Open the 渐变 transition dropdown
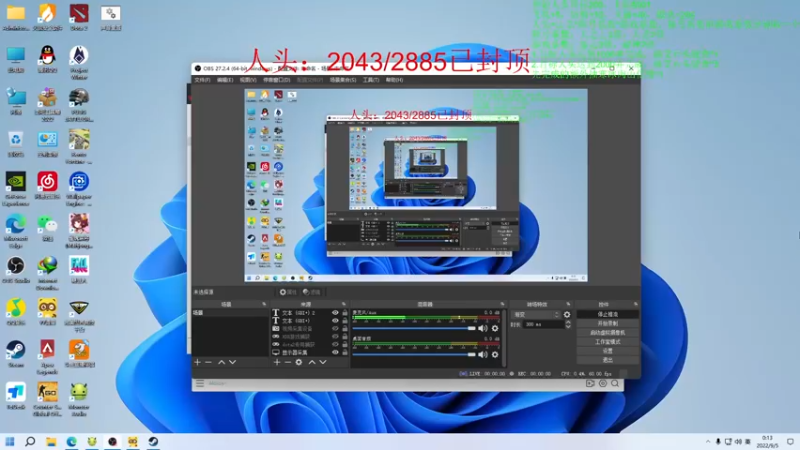 tap(536, 315)
